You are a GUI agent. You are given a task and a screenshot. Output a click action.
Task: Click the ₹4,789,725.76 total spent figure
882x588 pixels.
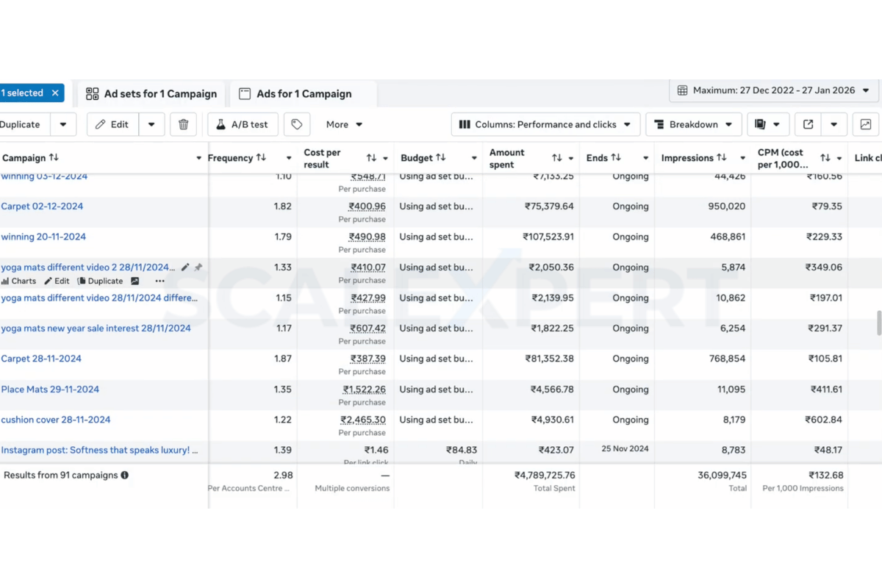tap(545, 476)
